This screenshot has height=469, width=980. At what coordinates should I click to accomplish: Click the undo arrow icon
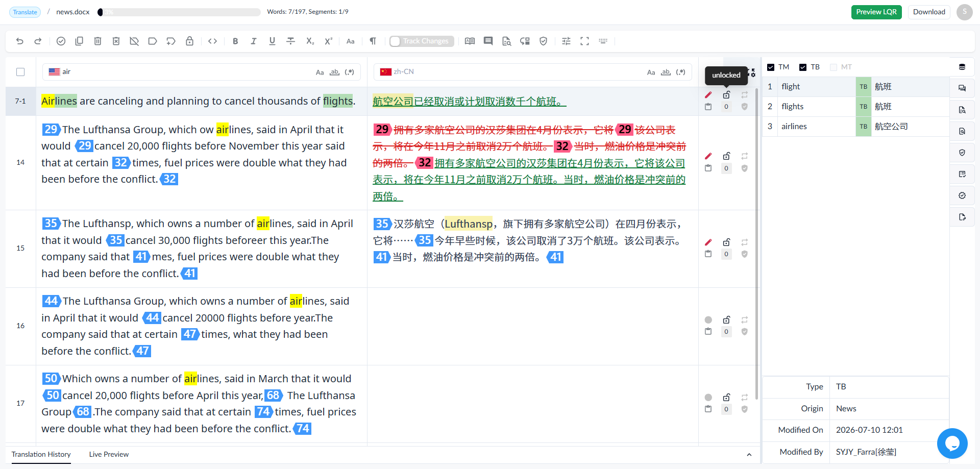click(19, 41)
